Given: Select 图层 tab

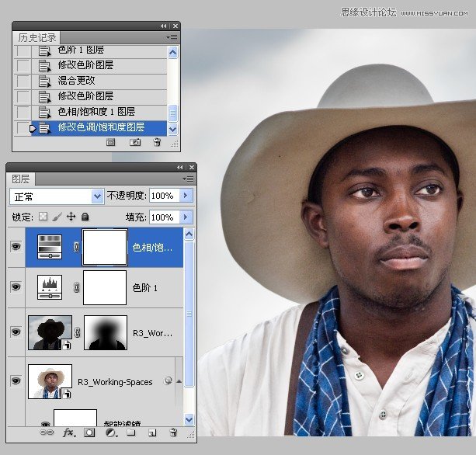Looking at the screenshot, I should click(x=21, y=179).
